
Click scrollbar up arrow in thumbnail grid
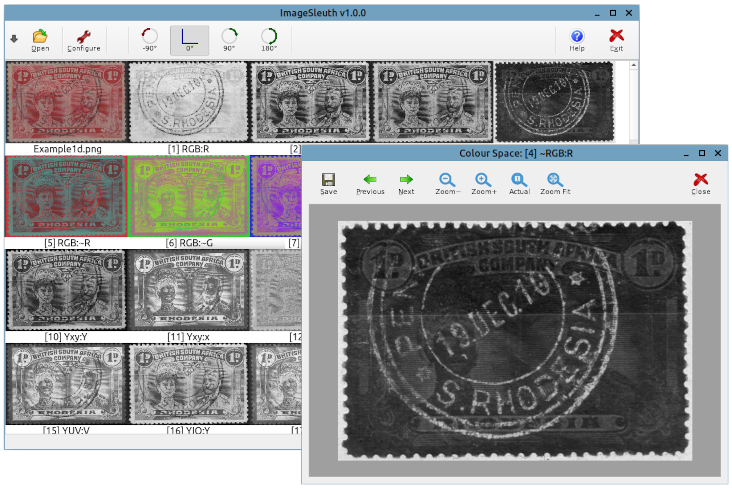(633, 65)
